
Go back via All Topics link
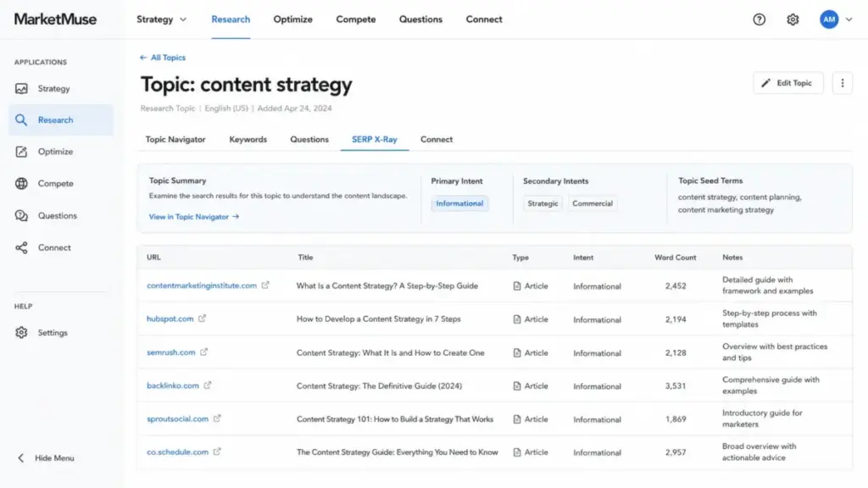163,58
